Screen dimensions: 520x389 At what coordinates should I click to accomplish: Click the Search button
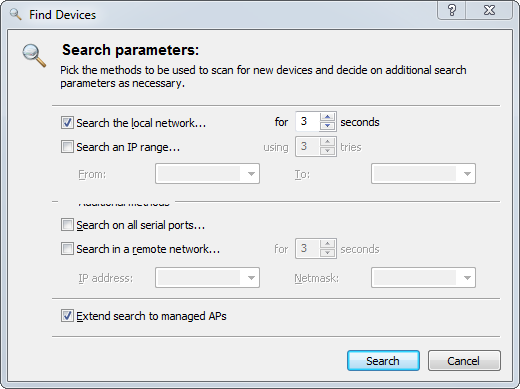(x=383, y=360)
